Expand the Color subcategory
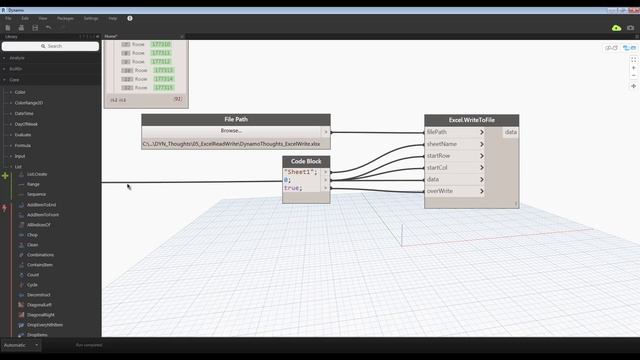Screen dimensions: 640x360 point(20,92)
